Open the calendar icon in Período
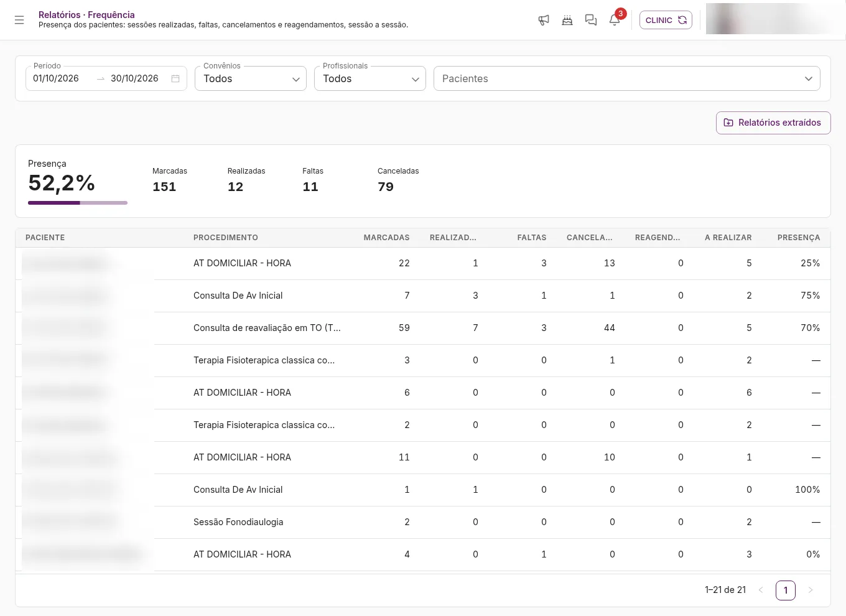 (x=175, y=78)
